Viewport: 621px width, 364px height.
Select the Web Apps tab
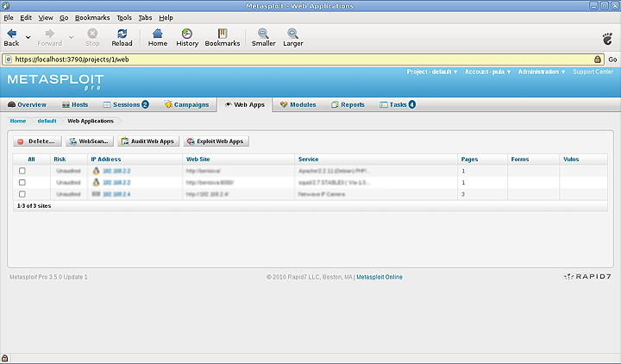pyautogui.click(x=245, y=104)
